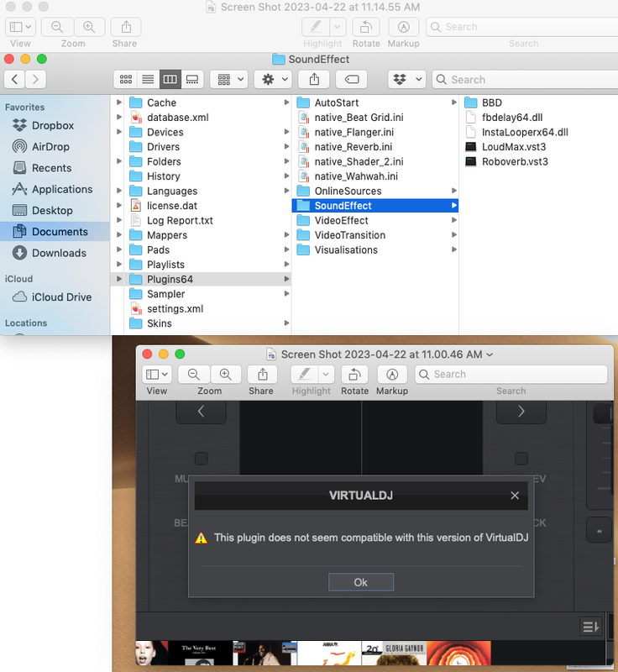Image resolution: width=618 pixels, height=672 pixels.
Task: Open Highlight color dropdown in 11.00.46 window
Action: 326,374
